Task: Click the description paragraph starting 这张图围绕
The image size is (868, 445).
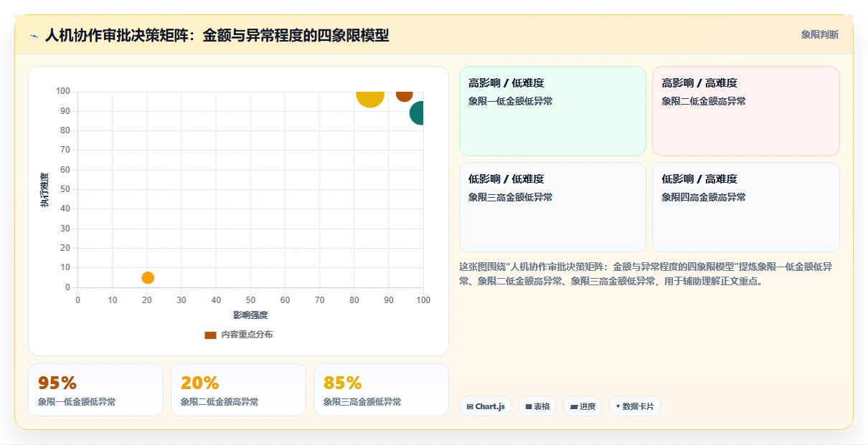Action: pos(646,274)
